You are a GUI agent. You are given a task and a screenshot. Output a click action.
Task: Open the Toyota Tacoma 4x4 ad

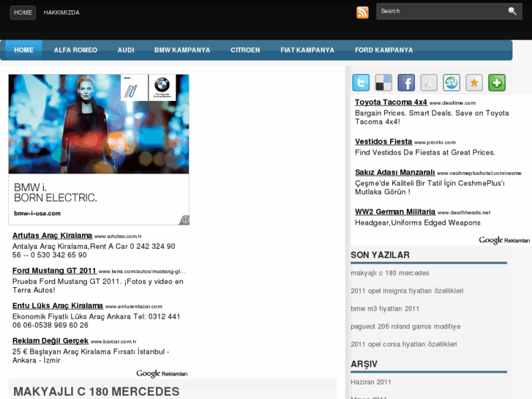point(391,102)
